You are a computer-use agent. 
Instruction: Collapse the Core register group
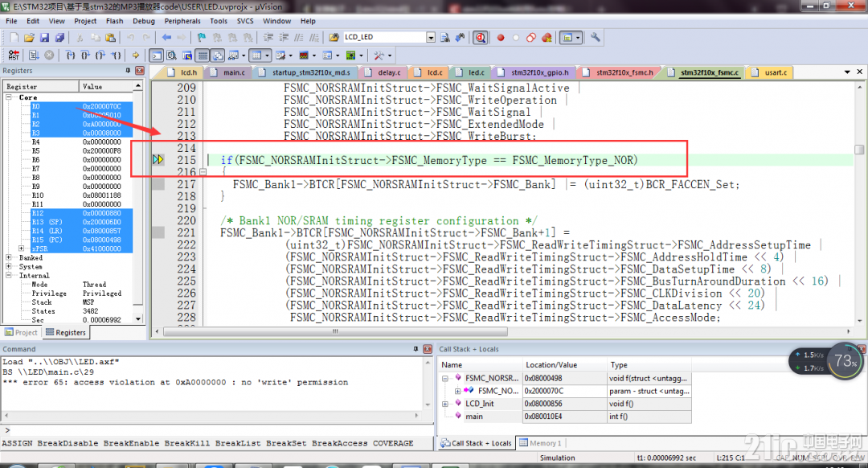[8, 97]
